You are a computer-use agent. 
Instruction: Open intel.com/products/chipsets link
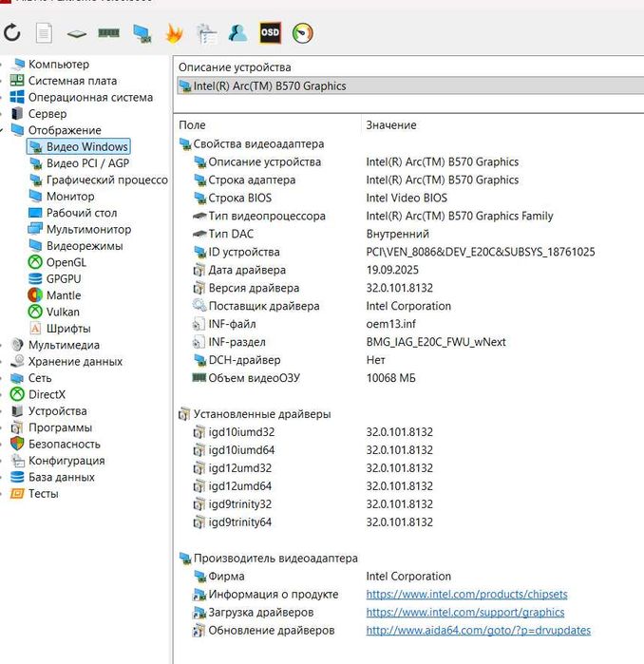pyautogui.click(x=466, y=594)
